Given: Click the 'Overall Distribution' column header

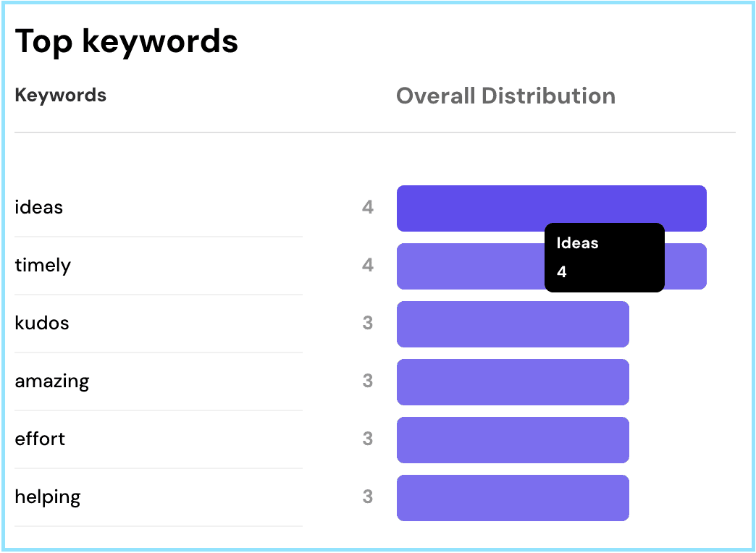Looking at the screenshot, I should (x=505, y=96).
